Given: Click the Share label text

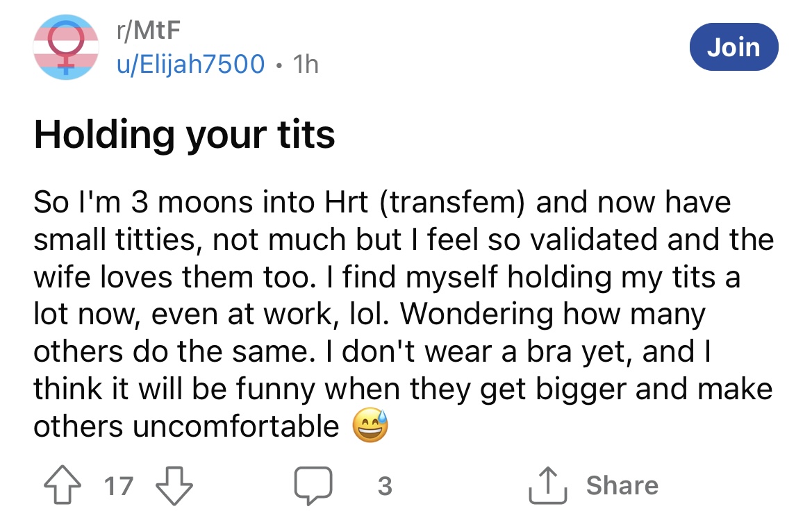Looking at the screenshot, I should (x=622, y=485).
